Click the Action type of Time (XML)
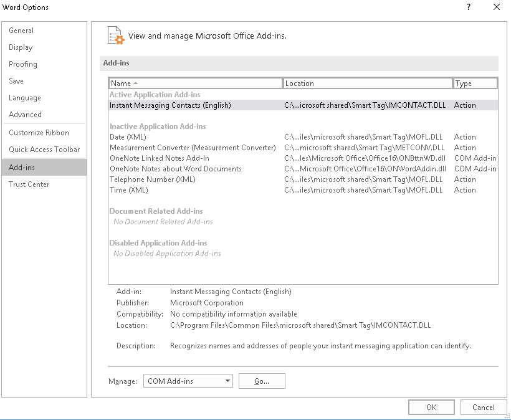 pos(465,190)
